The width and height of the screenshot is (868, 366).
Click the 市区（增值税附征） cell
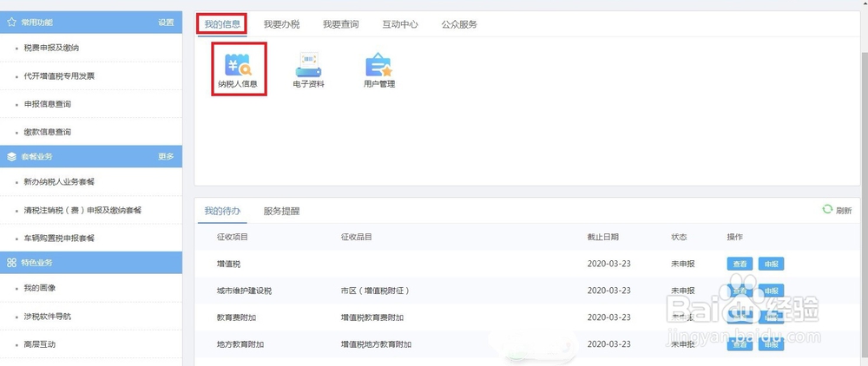375,291
